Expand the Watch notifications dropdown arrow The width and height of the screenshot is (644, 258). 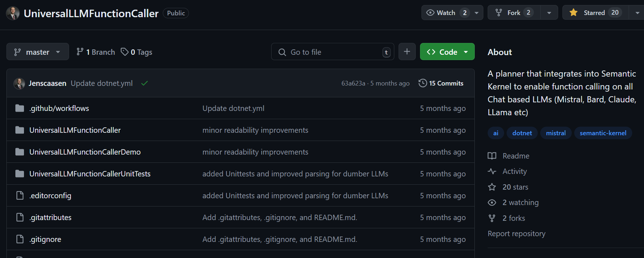477,13
